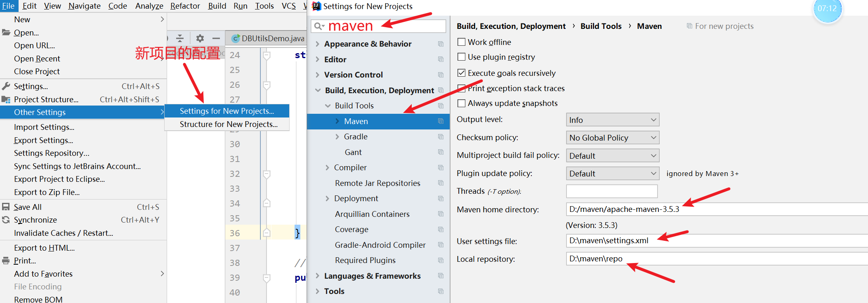Expand Appearance & Behavior tree node

[317, 44]
